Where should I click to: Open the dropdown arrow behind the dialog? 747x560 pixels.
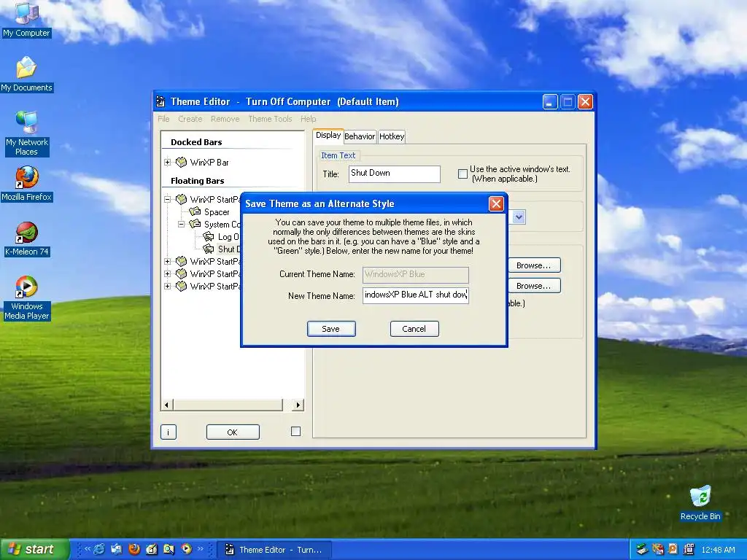(519, 217)
